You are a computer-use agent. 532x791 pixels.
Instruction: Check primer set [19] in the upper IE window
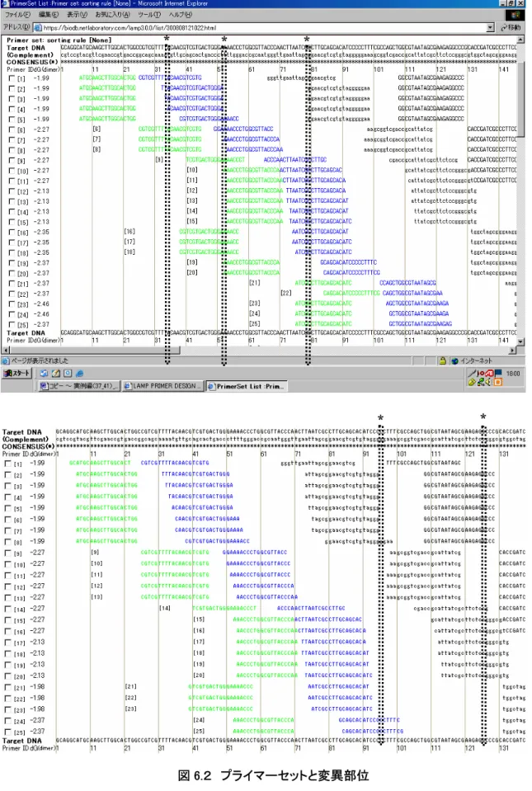click(12, 263)
